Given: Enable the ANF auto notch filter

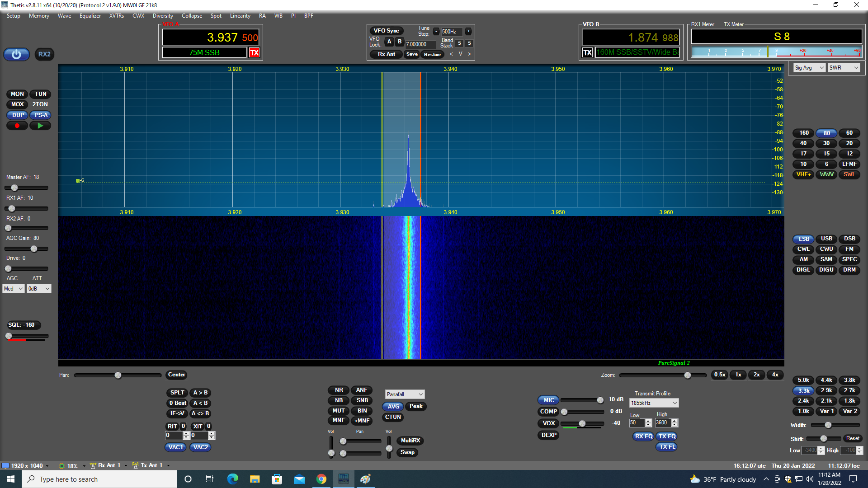Looking at the screenshot, I should [362, 390].
